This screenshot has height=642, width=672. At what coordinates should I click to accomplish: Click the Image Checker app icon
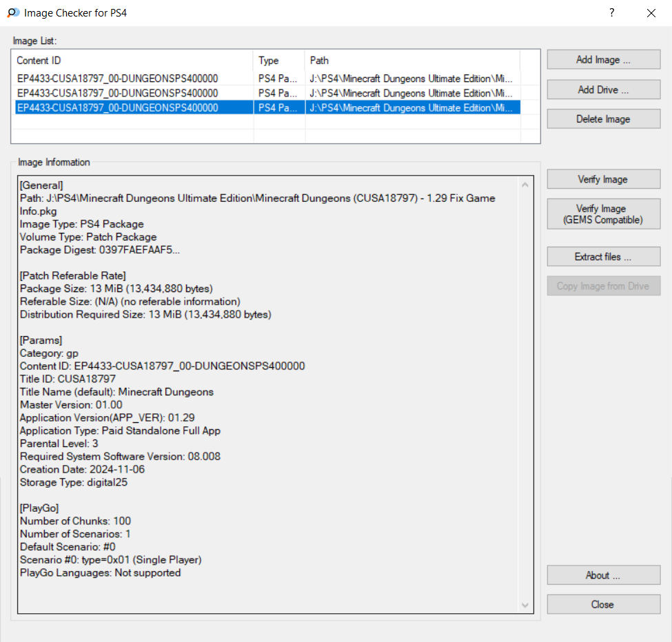tap(13, 13)
